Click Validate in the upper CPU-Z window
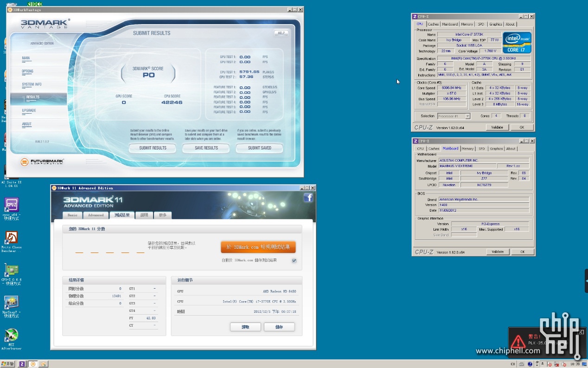The height and width of the screenshot is (368, 588). tap(497, 127)
